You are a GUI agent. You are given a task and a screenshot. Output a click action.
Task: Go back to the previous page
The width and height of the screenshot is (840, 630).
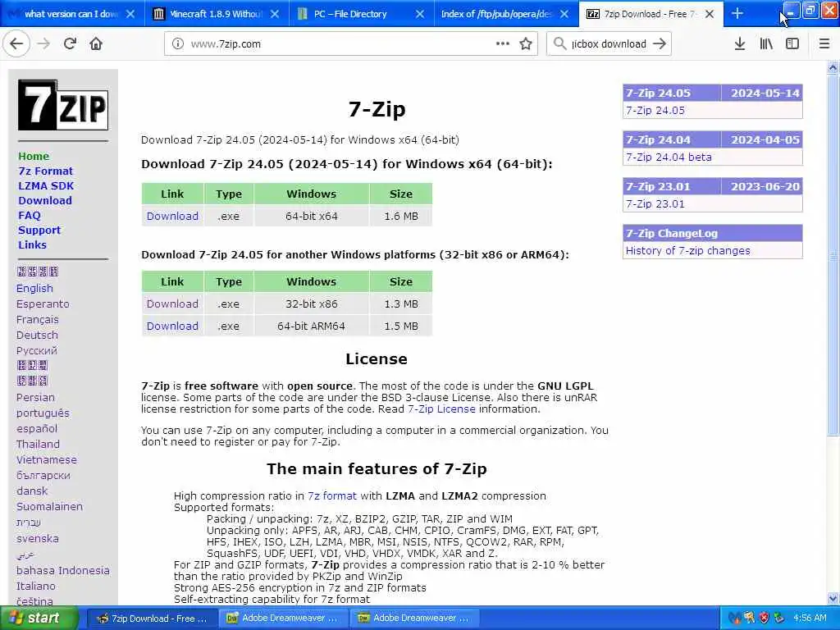(16, 44)
